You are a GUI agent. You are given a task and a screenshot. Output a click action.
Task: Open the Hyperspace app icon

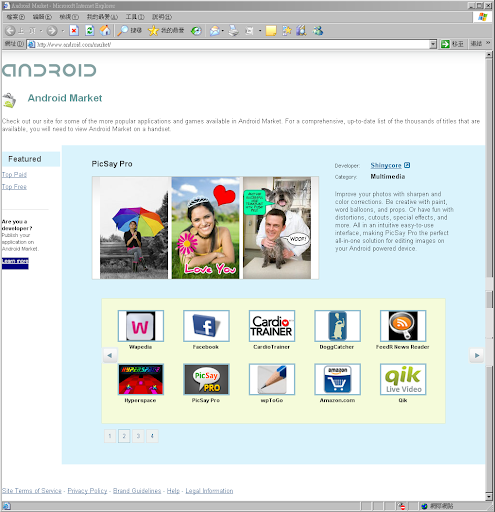[141, 379]
